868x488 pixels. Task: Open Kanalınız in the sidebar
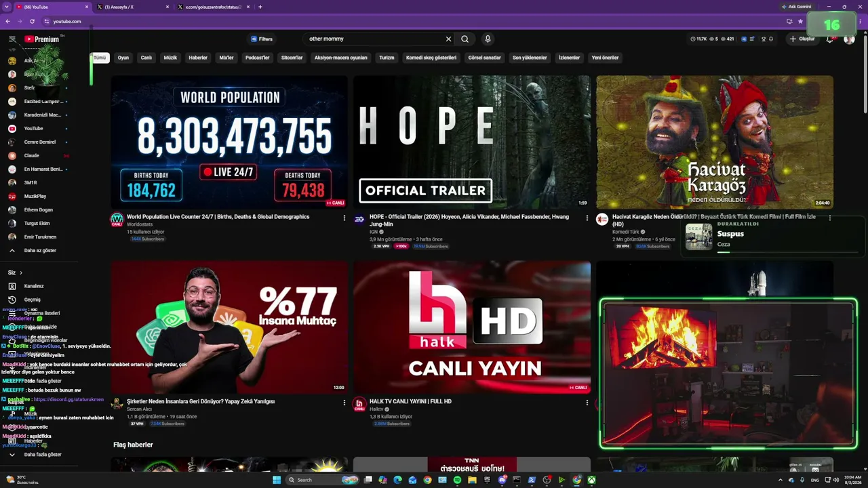pyautogui.click(x=34, y=286)
